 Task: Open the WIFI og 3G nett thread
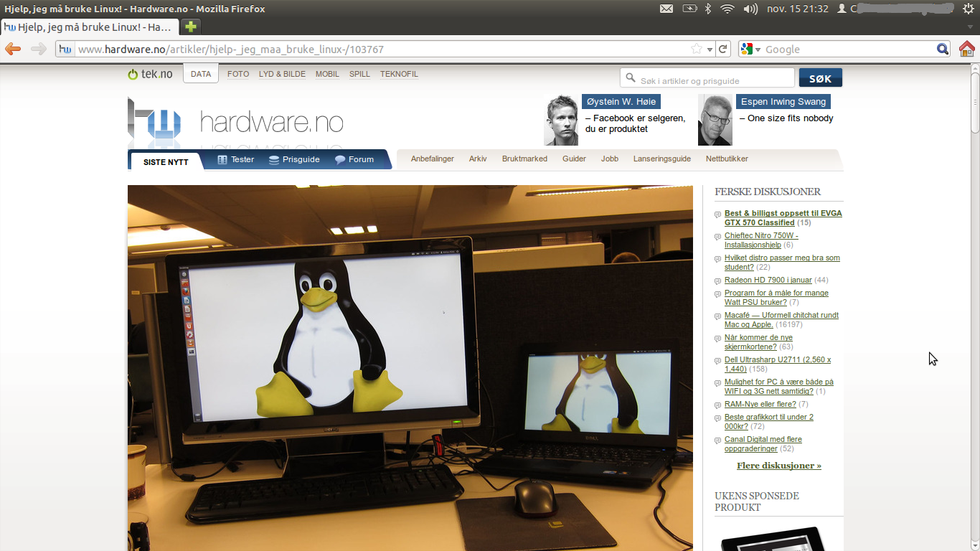point(779,387)
